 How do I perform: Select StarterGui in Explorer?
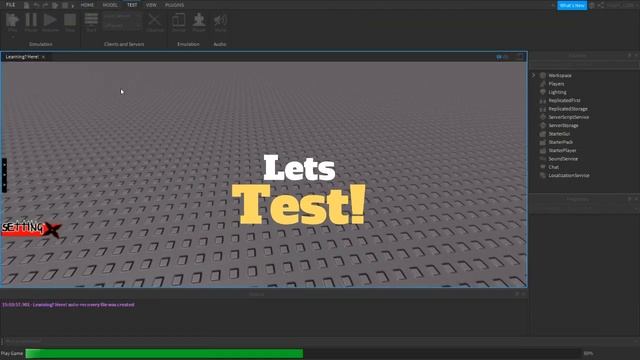pos(559,134)
